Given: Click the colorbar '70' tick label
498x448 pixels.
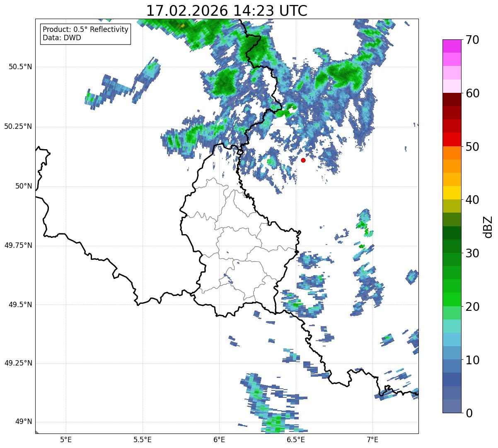Looking at the screenshot, I should [x=471, y=40].
